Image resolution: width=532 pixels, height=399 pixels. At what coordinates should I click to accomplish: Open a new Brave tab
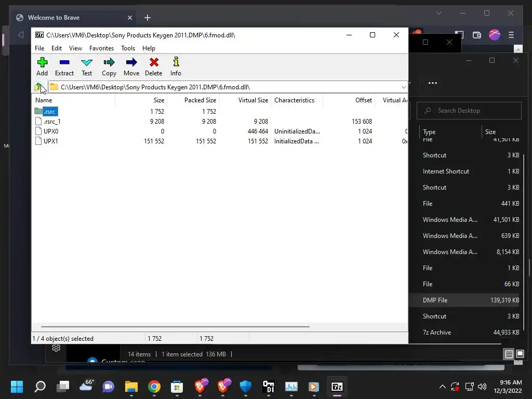pyautogui.click(x=147, y=18)
